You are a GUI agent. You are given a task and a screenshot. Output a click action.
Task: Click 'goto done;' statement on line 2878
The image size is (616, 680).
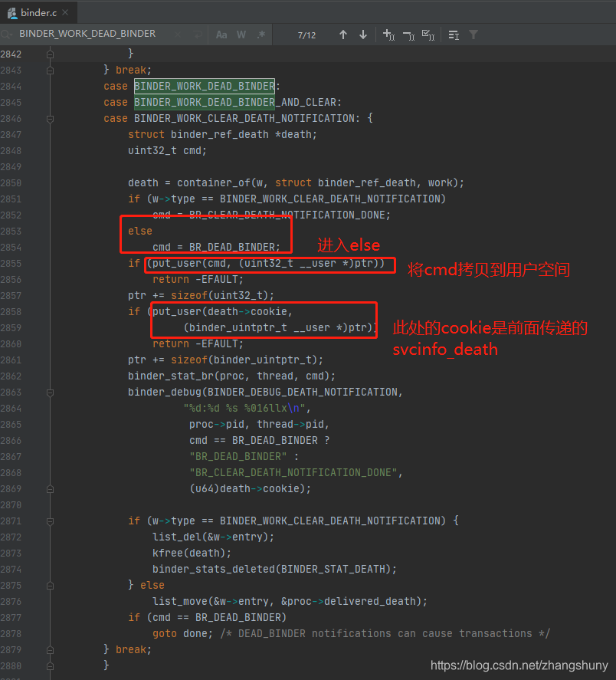click(x=182, y=633)
